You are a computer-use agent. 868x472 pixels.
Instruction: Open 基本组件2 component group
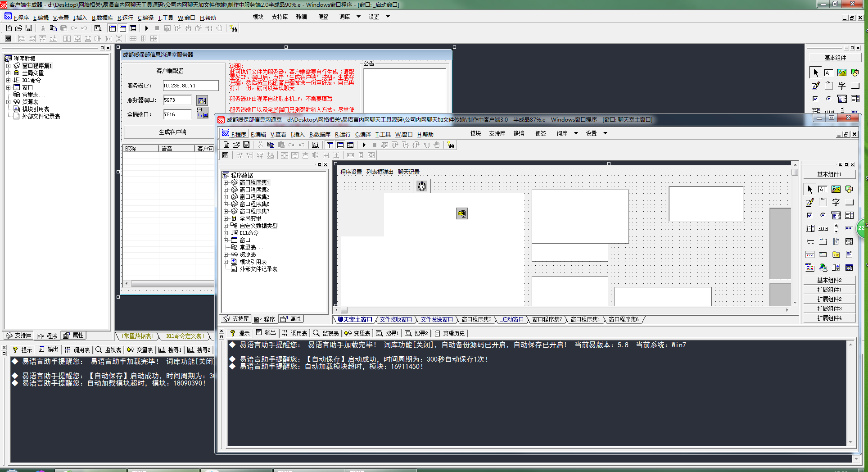(829, 280)
